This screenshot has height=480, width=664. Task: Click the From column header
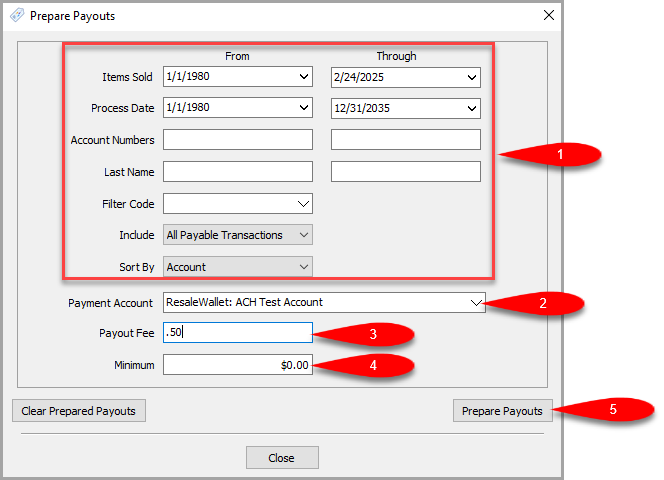click(x=237, y=56)
